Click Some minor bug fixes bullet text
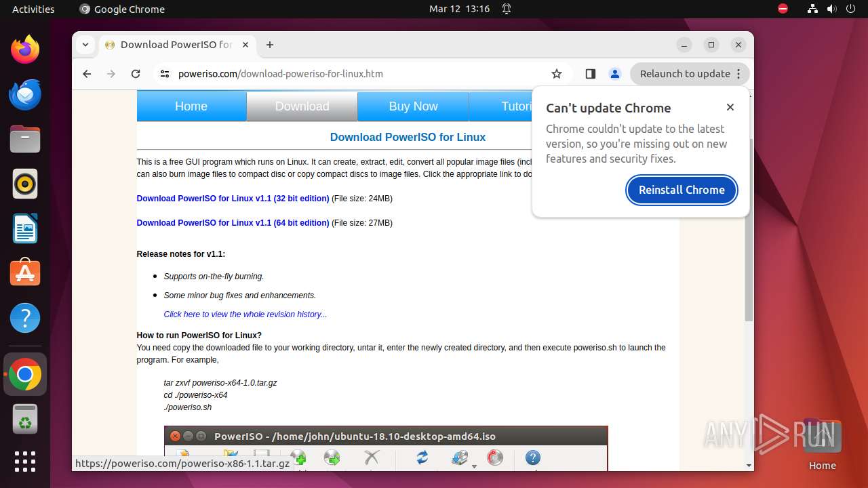The height and width of the screenshot is (488, 868). click(239, 296)
